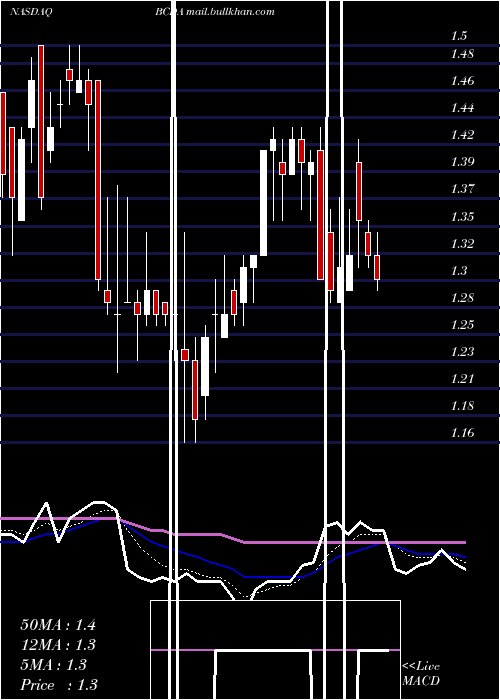Select the 1.25 price axis label

[x=462, y=325]
